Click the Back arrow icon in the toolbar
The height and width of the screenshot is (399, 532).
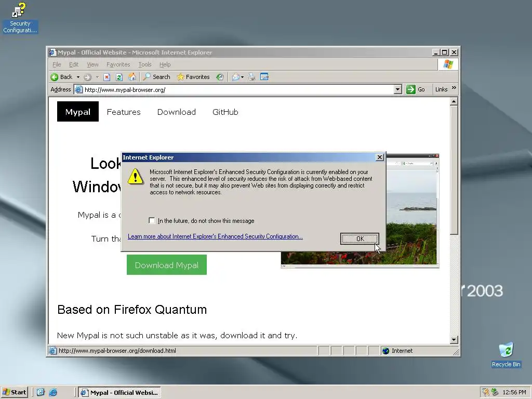point(54,77)
